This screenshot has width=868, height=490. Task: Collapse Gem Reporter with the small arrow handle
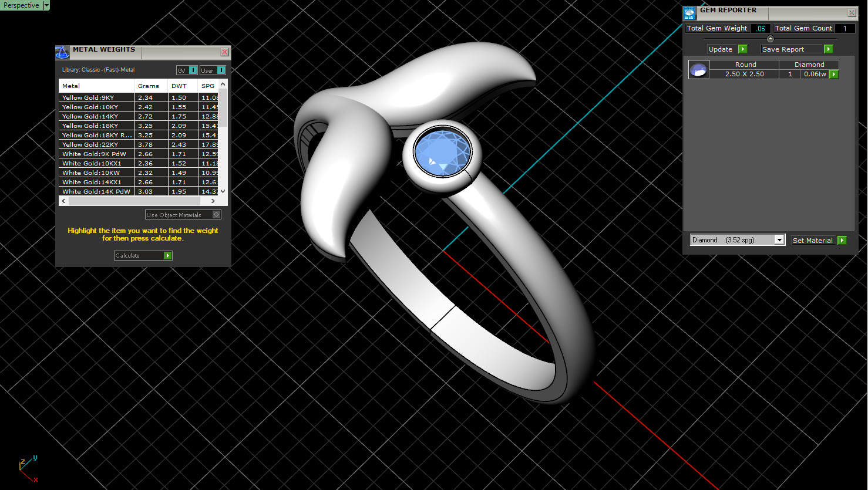(x=771, y=39)
